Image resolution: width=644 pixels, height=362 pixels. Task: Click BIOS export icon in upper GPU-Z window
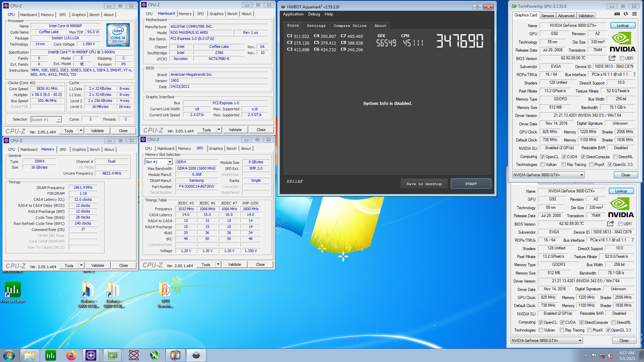tap(612, 58)
